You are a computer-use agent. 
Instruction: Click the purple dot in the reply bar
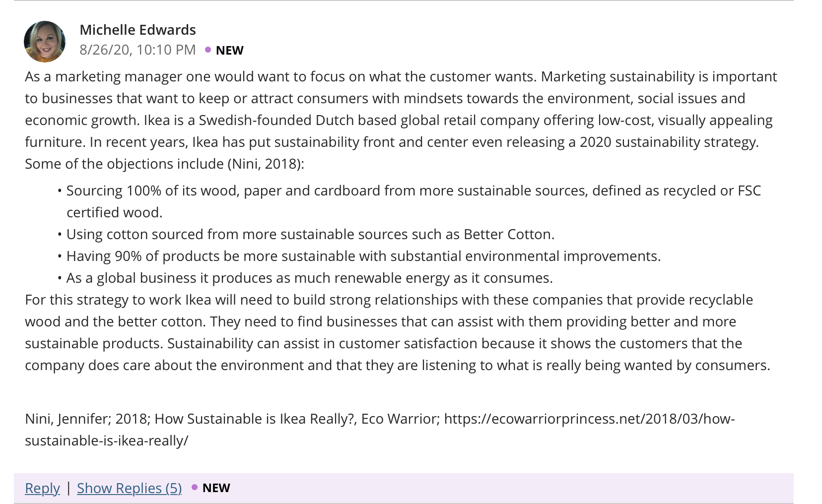coord(195,487)
